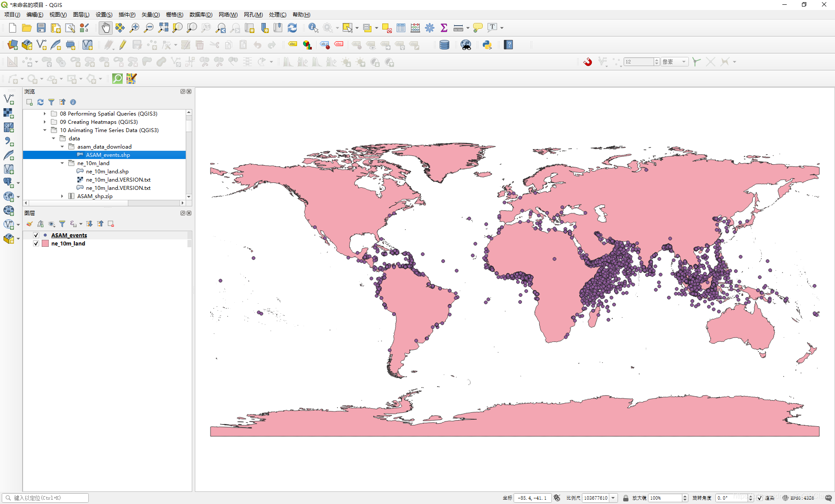
Task: Open the measure tool dropdown arrow
Action: pos(468,28)
